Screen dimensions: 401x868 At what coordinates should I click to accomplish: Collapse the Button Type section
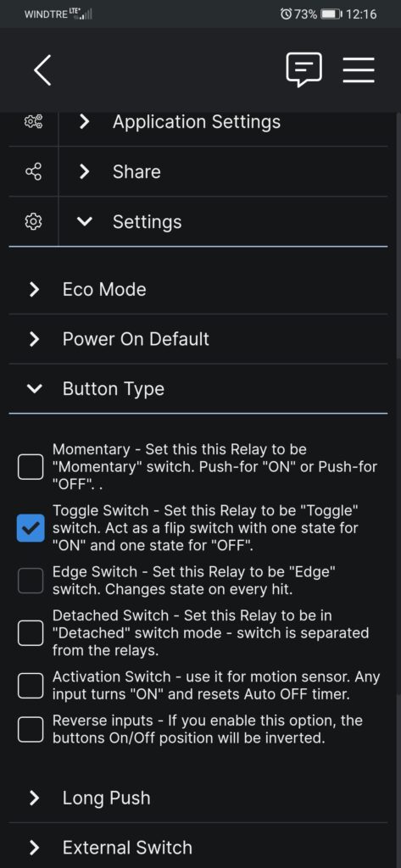pos(198,388)
